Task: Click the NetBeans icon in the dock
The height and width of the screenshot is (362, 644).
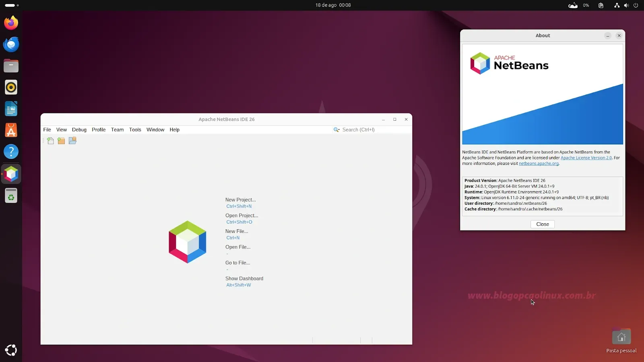Action: click(11, 174)
